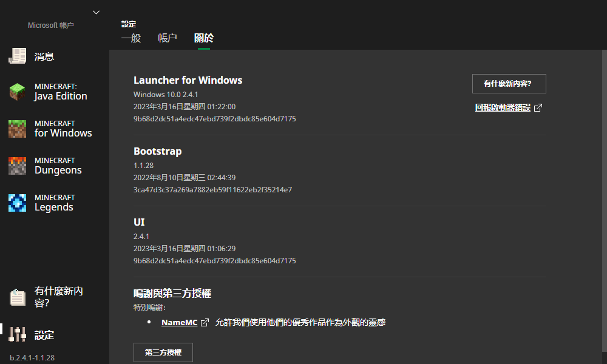Click the Windows 10.0 2.4.1 version text
This screenshot has height=364, width=607.
click(x=166, y=95)
